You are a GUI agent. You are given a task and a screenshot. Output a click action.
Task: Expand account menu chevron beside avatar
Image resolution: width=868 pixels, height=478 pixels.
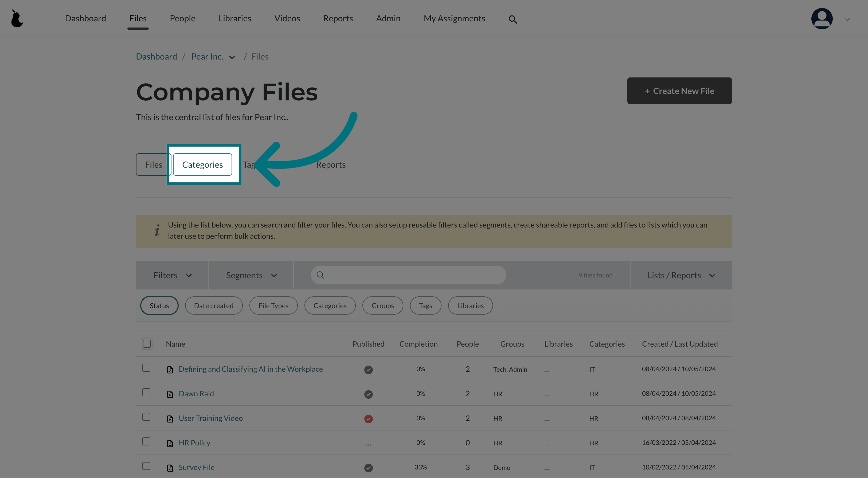click(847, 19)
